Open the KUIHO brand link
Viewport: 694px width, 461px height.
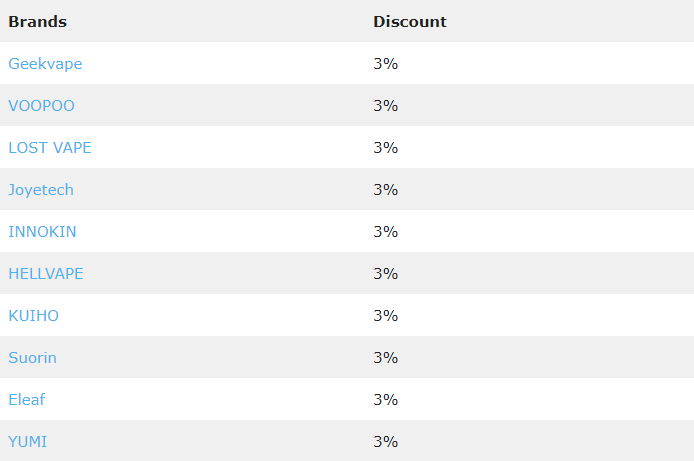coord(33,316)
